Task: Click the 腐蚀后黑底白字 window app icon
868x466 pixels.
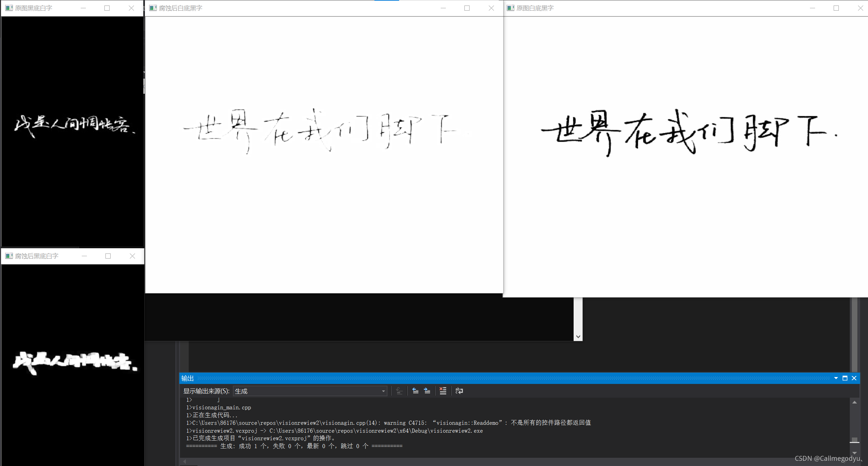Action: (x=9, y=256)
